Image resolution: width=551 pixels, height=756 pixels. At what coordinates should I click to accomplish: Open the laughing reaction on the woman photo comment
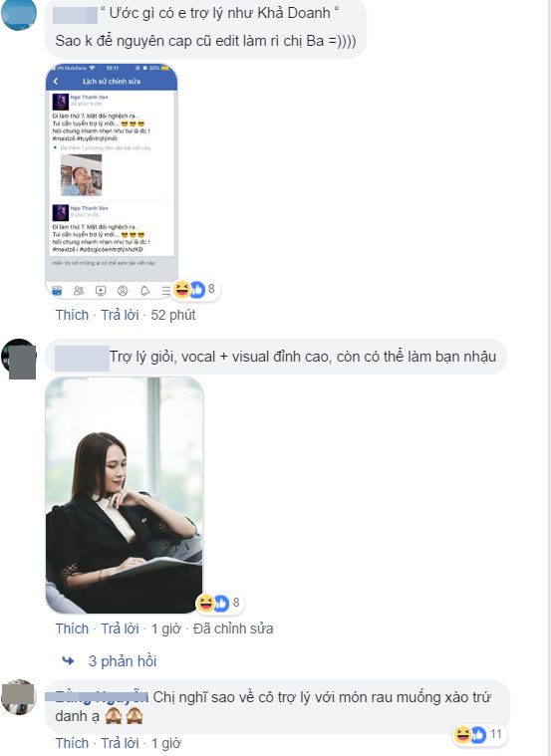[x=205, y=603]
